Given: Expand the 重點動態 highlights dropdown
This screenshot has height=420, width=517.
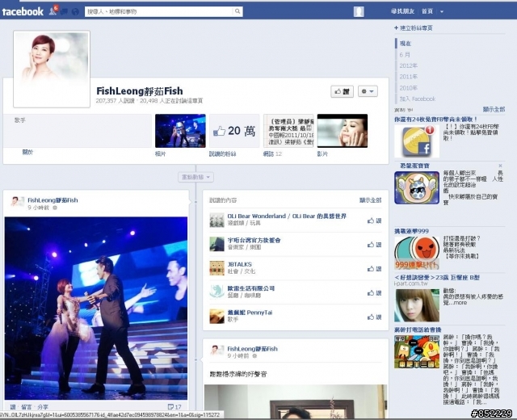Looking at the screenshot, I should coord(195,177).
